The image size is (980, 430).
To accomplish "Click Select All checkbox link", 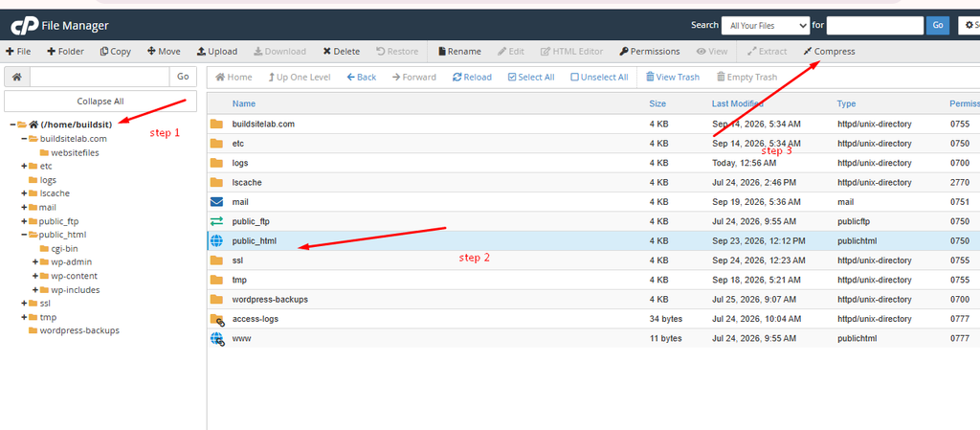I will coord(531,77).
